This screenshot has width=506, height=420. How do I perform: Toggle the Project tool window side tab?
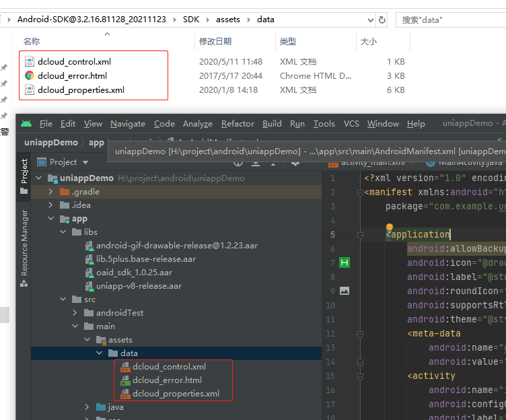(x=24, y=176)
